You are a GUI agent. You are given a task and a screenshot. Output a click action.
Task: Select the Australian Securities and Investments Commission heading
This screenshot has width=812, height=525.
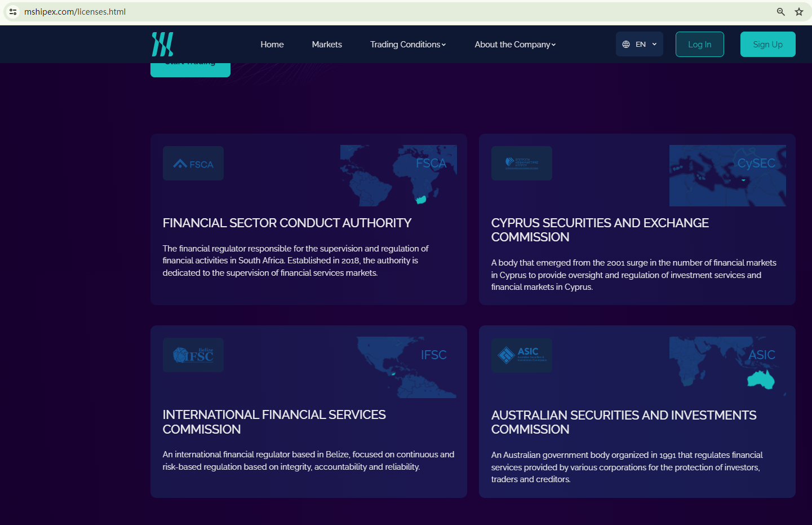coord(624,422)
